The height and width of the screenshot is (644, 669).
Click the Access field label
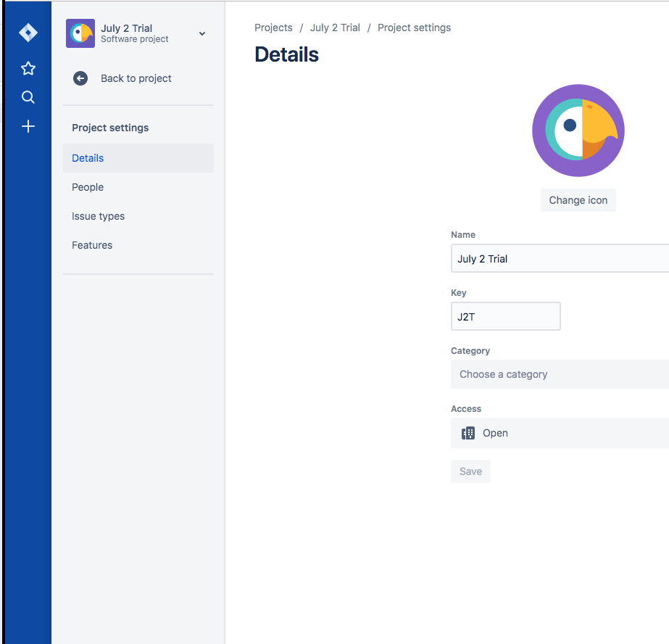(466, 409)
